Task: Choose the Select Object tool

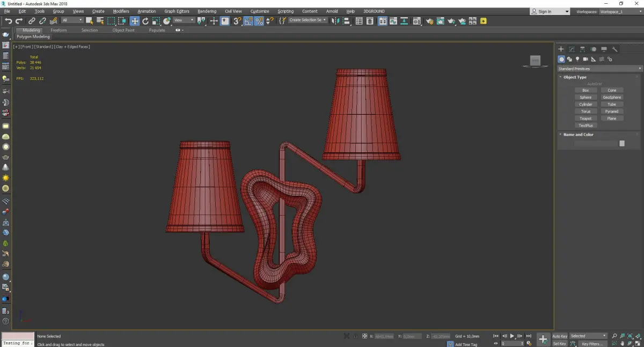Action: 89,21
